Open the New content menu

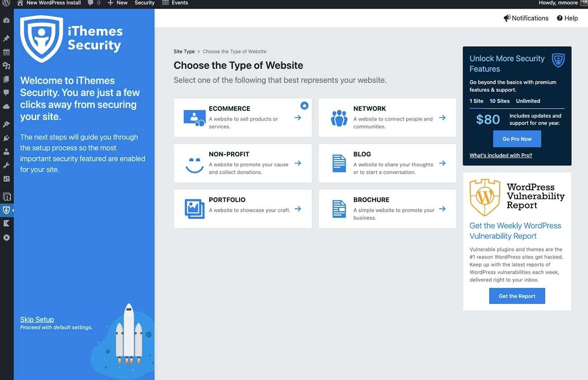pos(118,3)
